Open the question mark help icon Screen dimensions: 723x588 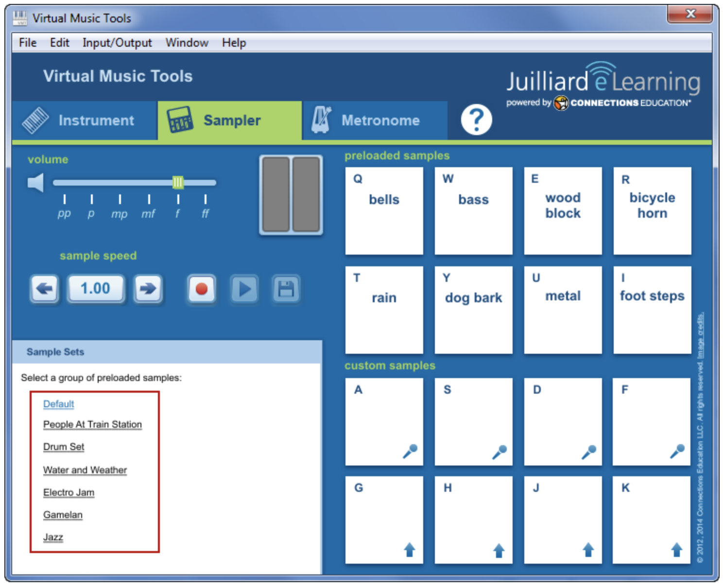tap(476, 120)
